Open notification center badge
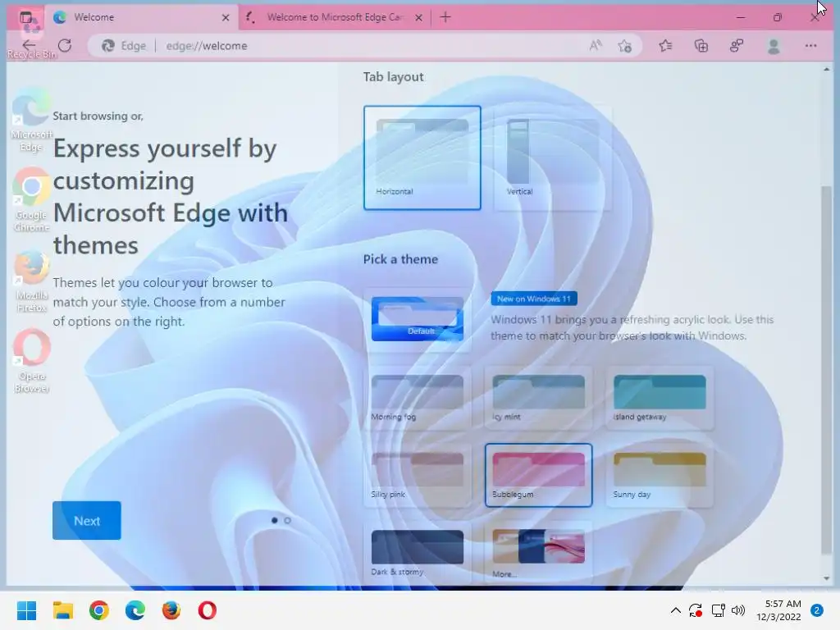Screen dimensions: 840x630 click(816, 610)
